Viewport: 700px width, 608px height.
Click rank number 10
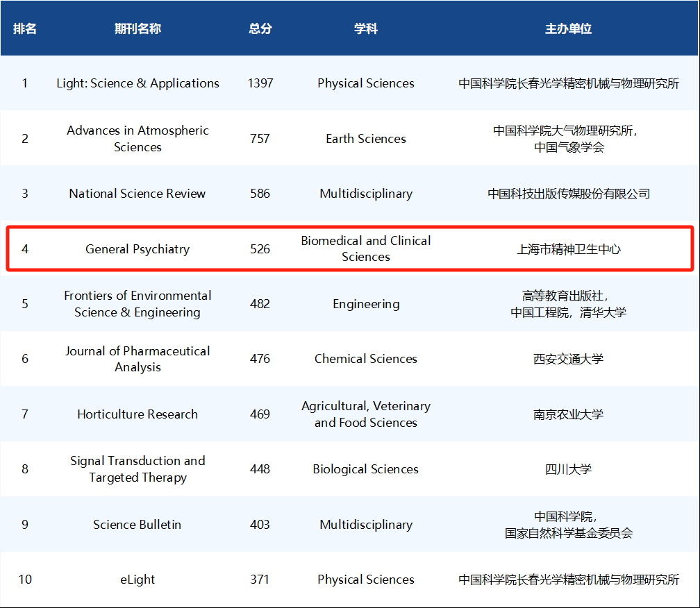[25, 580]
